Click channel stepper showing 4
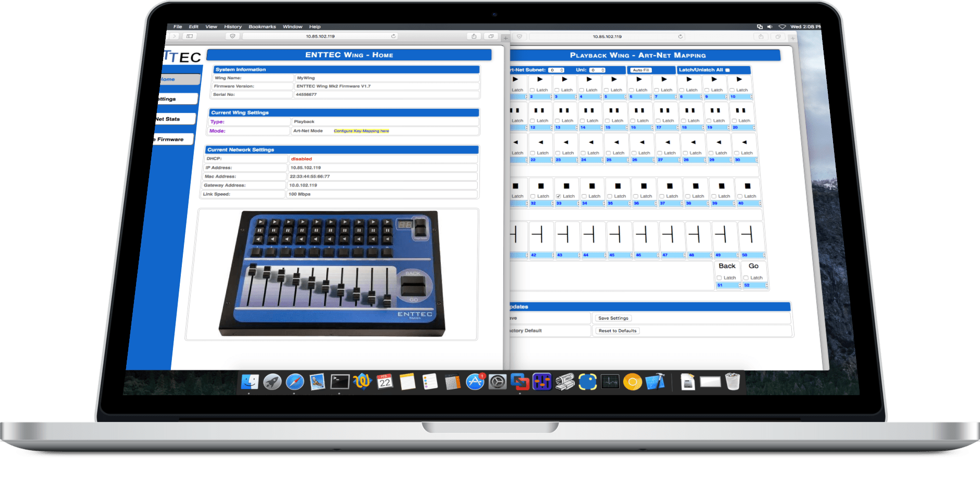This screenshot has height=478, width=980. coord(590,96)
